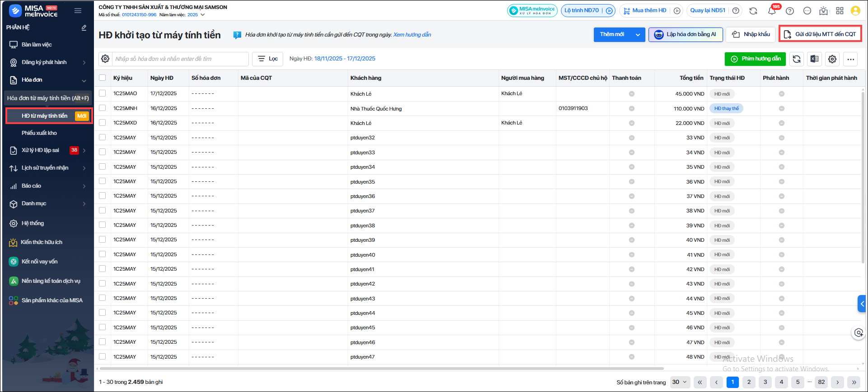This screenshot has width=868, height=392.
Task: Check the row for customer ptduyen33
Action: tap(103, 152)
